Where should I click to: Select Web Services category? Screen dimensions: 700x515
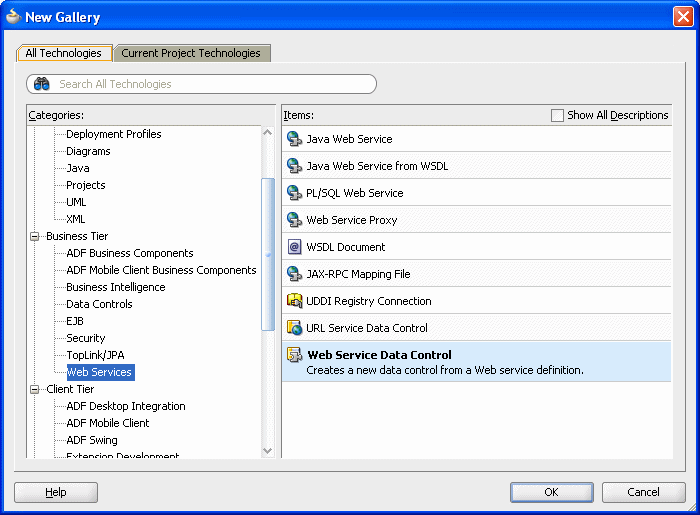(100, 372)
